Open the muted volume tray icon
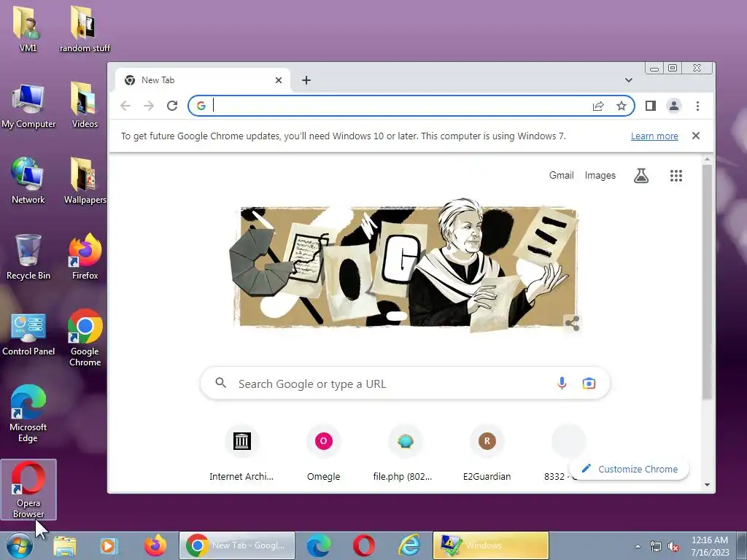Image resolution: width=747 pixels, height=560 pixels. coord(673,546)
